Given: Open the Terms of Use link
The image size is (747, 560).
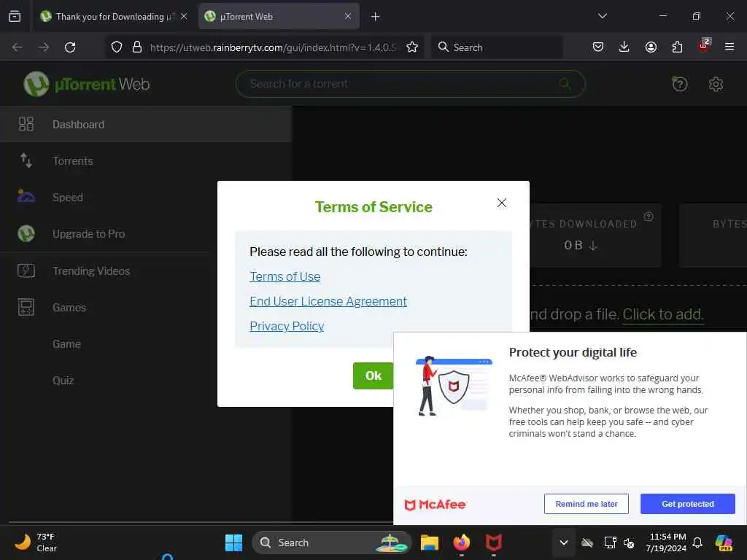Looking at the screenshot, I should (285, 276).
